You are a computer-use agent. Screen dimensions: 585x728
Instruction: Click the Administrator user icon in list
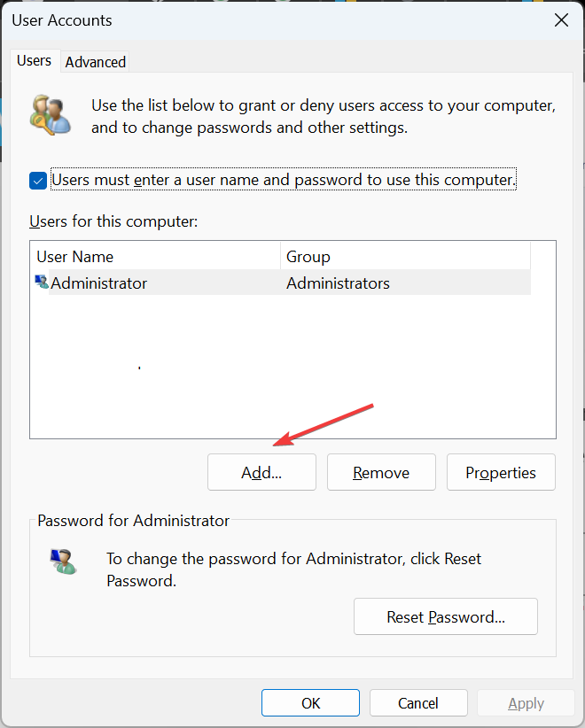(42, 283)
